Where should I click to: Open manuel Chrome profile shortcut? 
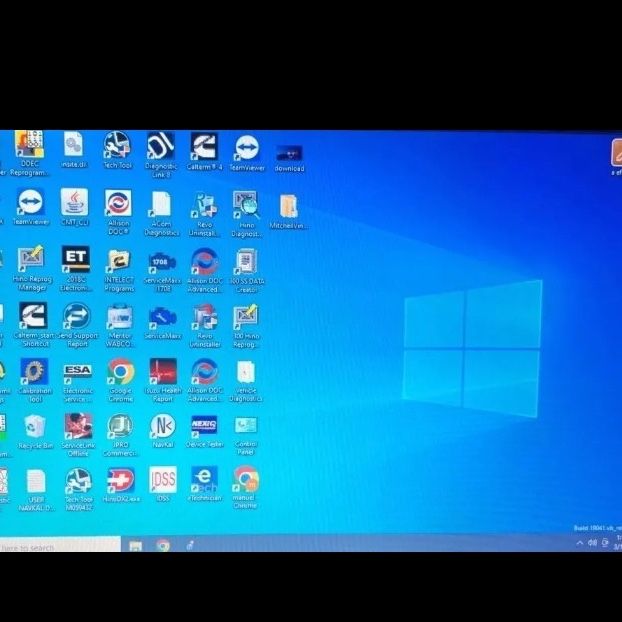[246, 488]
